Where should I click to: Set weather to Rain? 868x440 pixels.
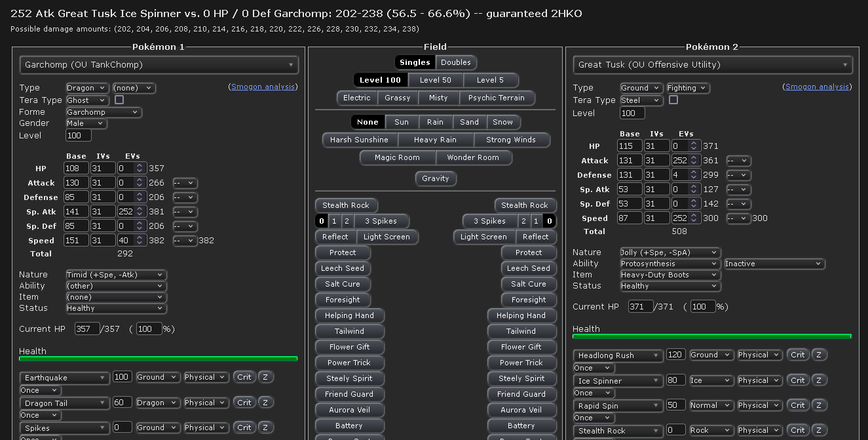pyautogui.click(x=435, y=122)
